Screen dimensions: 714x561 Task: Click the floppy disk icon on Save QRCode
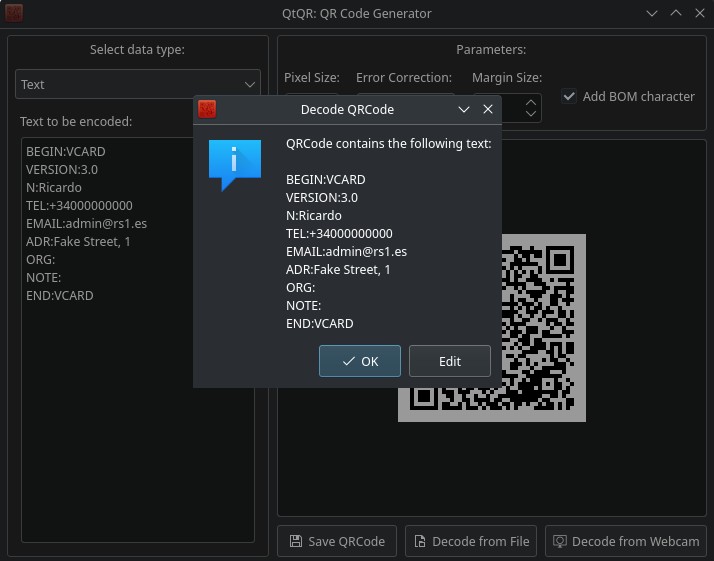tap(296, 541)
